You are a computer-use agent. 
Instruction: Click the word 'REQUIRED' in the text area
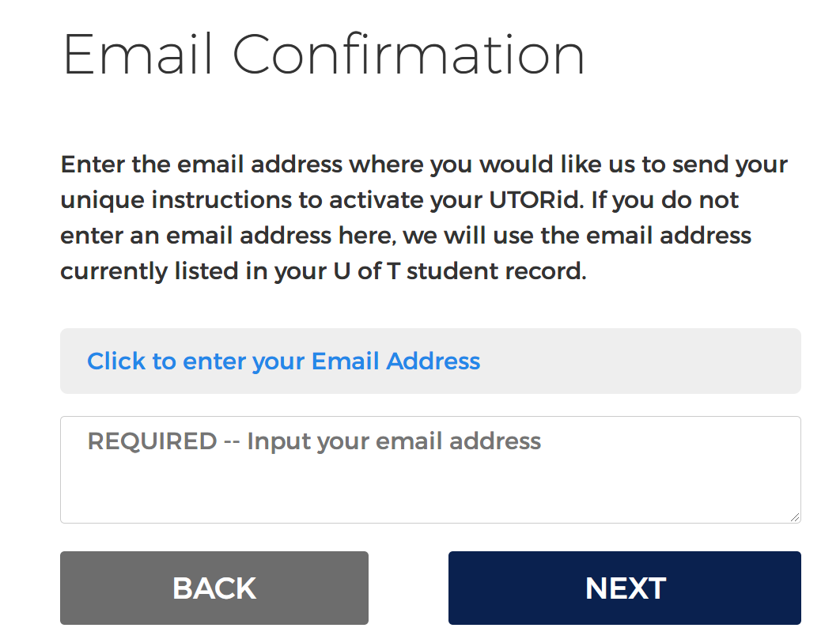click(152, 441)
